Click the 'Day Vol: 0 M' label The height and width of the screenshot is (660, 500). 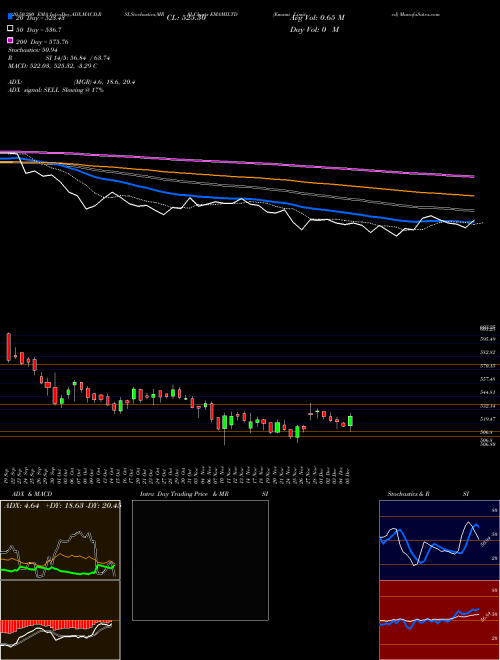click(x=314, y=29)
